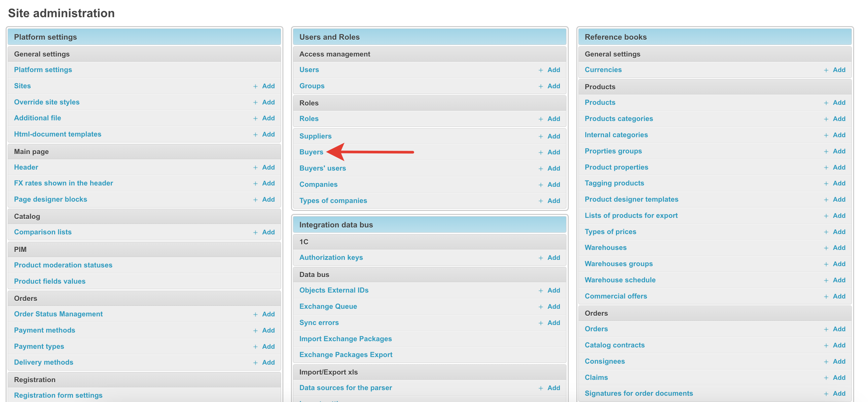Click the Reference books section header
The height and width of the screenshot is (402, 868).
(615, 37)
